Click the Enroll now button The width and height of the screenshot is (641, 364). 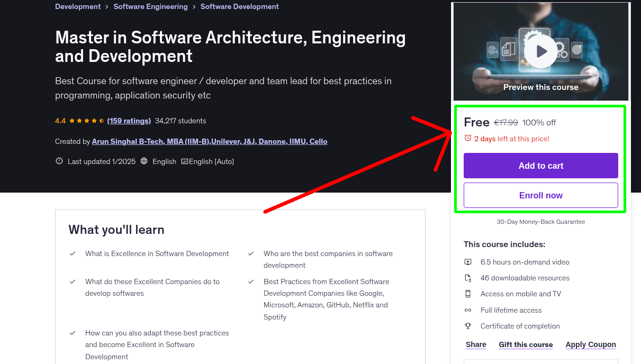pyautogui.click(x=540, y=195)
